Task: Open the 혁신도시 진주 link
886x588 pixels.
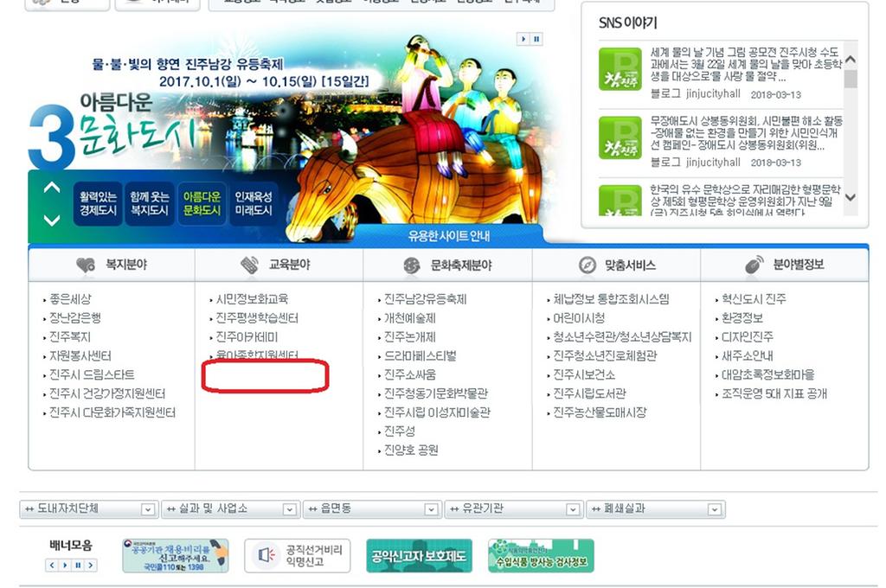Action: click(x=754, y=299)
